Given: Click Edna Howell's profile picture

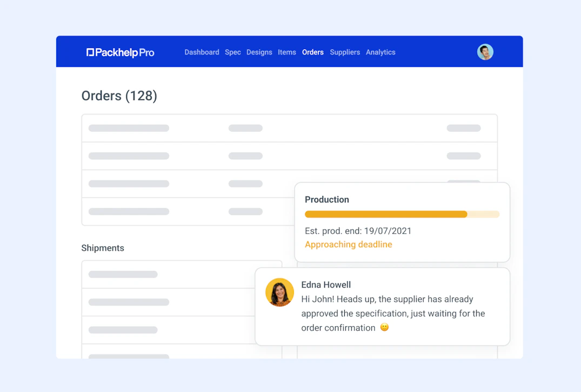Looking at the screenshot, I should [279, 292].
